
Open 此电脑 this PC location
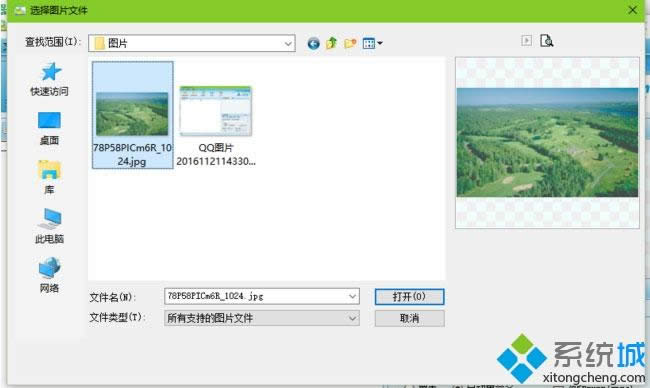click(x=49, y=226)
